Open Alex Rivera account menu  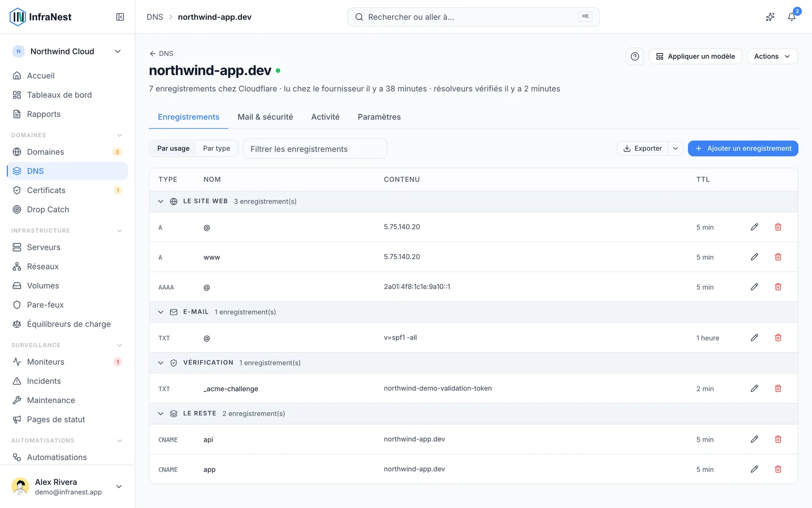(x=67, y=486)
